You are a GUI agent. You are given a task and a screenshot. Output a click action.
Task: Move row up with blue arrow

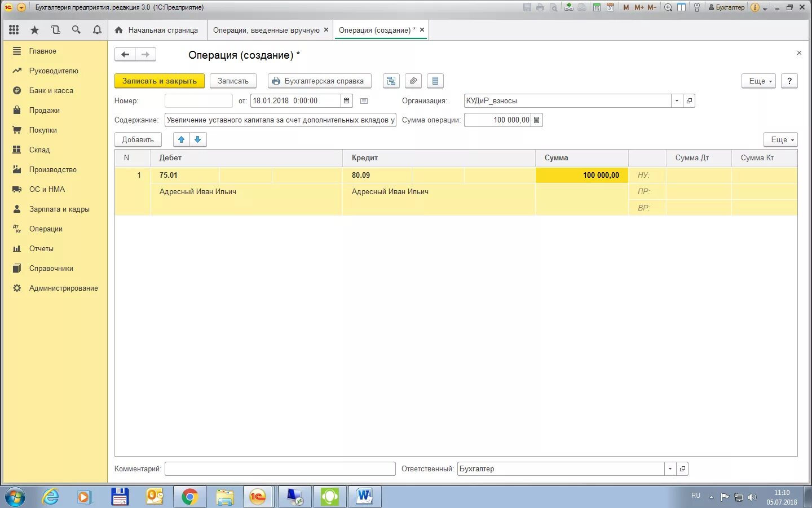click(181, 139)
